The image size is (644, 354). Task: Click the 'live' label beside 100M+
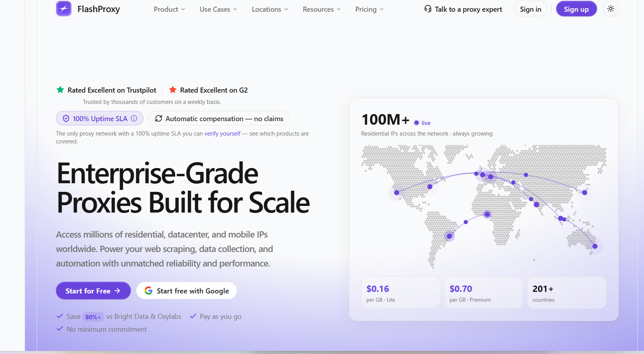[426, 123]
